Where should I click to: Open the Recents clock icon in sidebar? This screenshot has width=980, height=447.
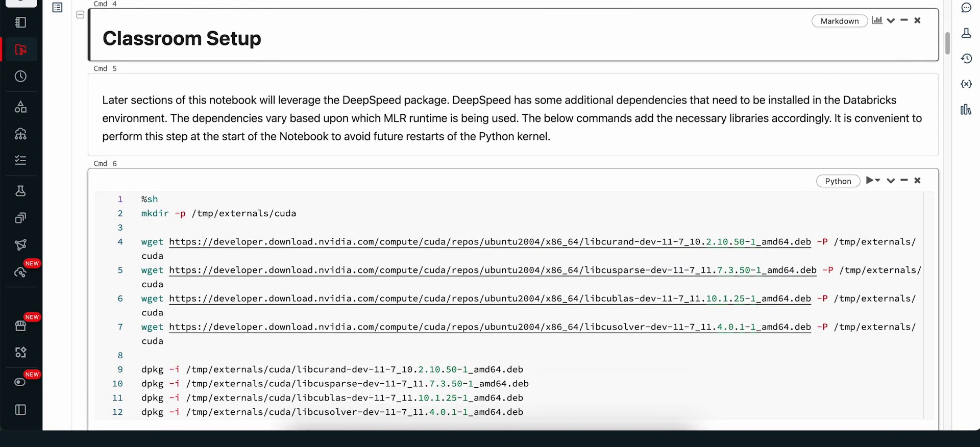tap(20, 77)
